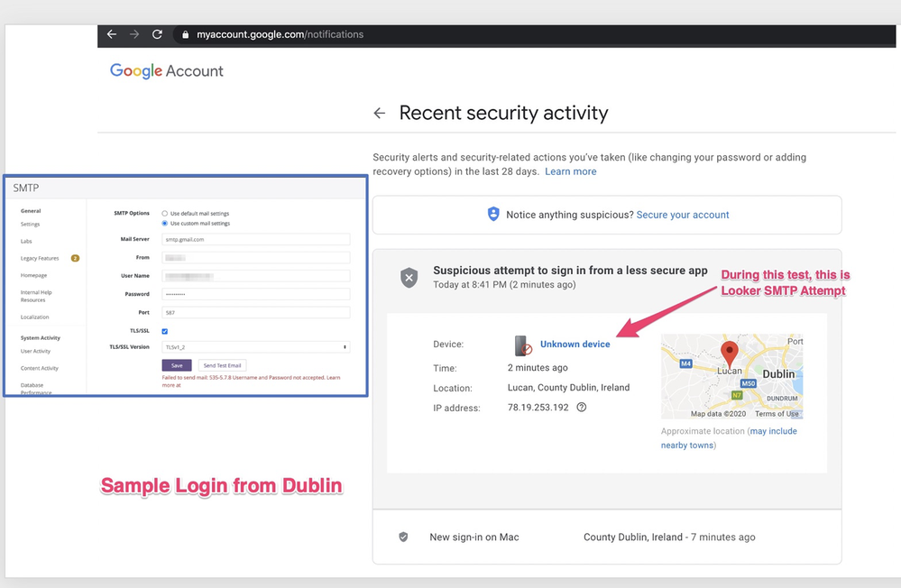Open Settings in the SMTP sidebar

[31, 225]
